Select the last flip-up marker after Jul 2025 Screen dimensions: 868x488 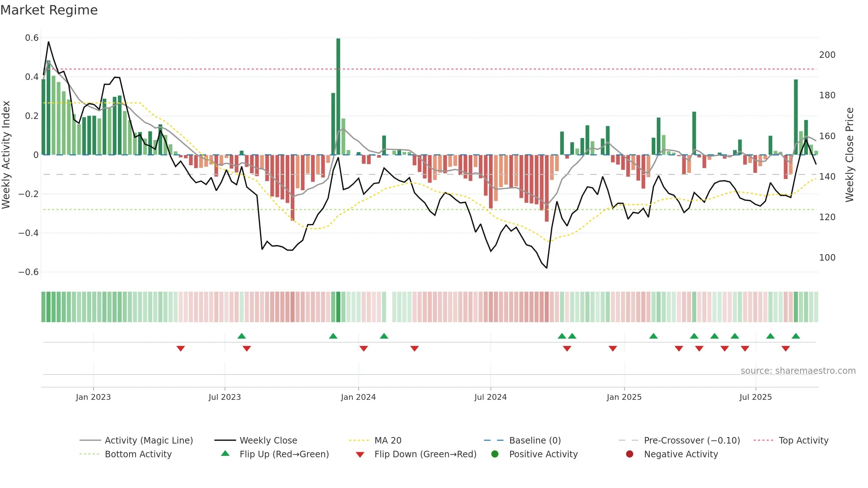coord(796,336)
